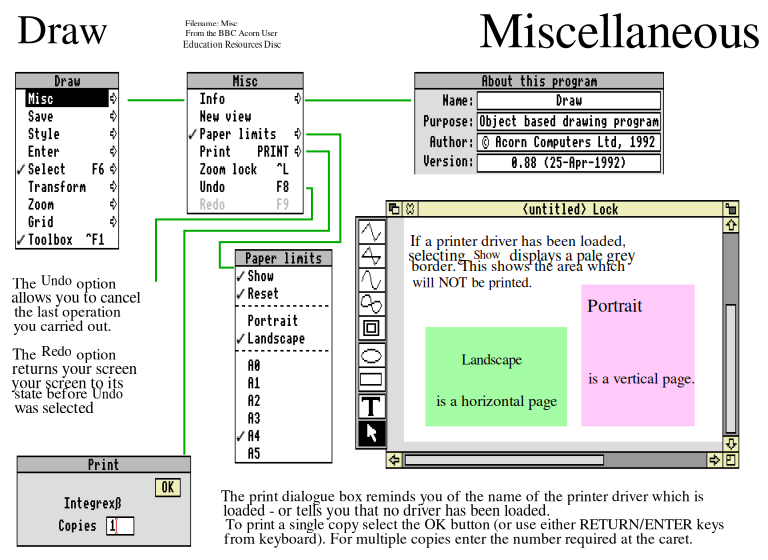
Task: Click the right scroll arrow
Action: pos(715,460)
